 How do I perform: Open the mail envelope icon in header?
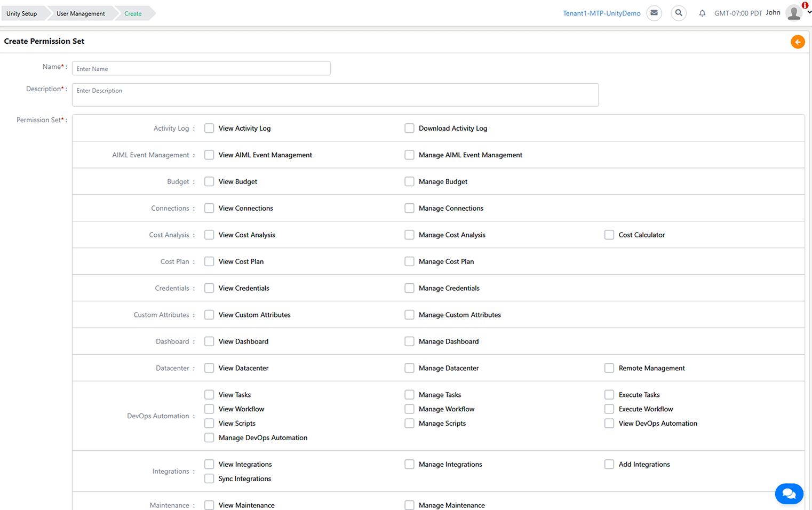654,13
